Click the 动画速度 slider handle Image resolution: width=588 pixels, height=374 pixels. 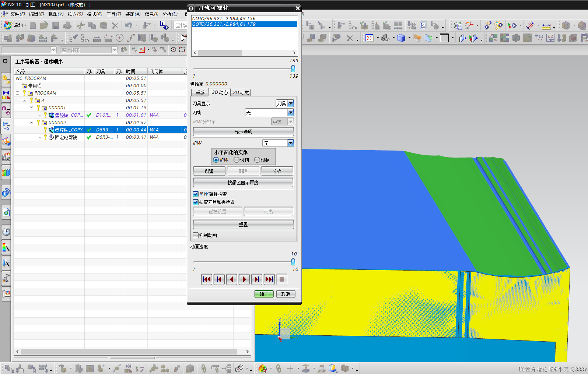point(293,262)
